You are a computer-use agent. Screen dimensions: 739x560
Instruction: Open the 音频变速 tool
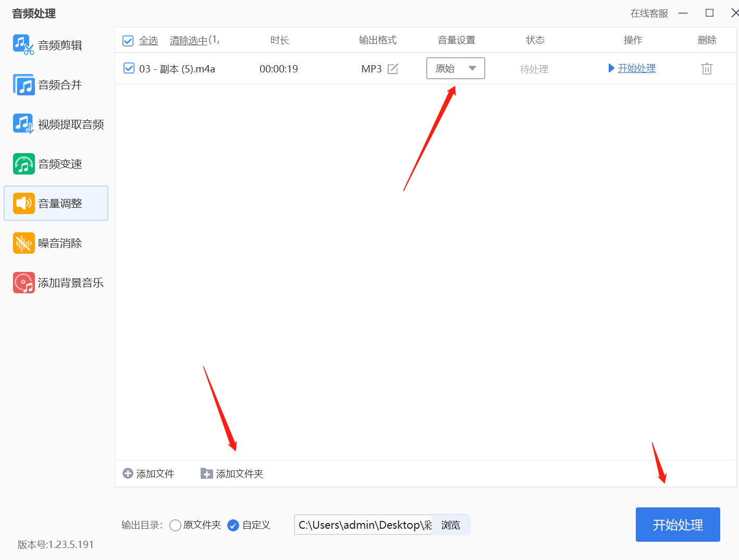click(x=57, y=164)
